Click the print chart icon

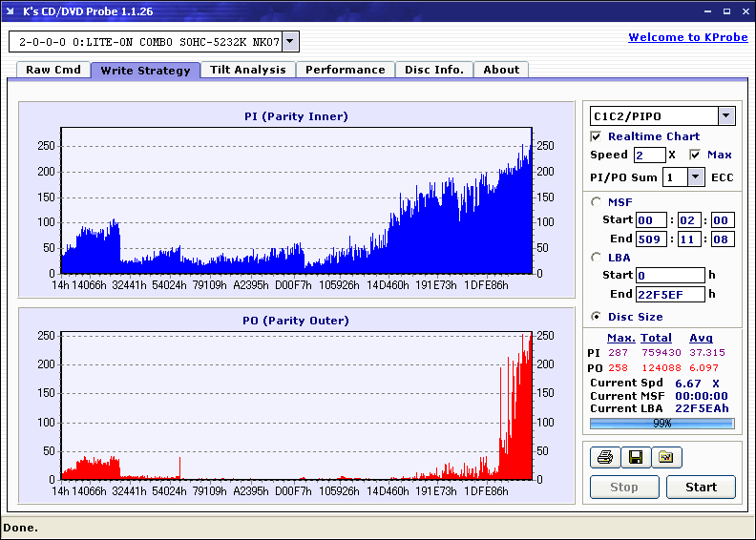point(605,457)
